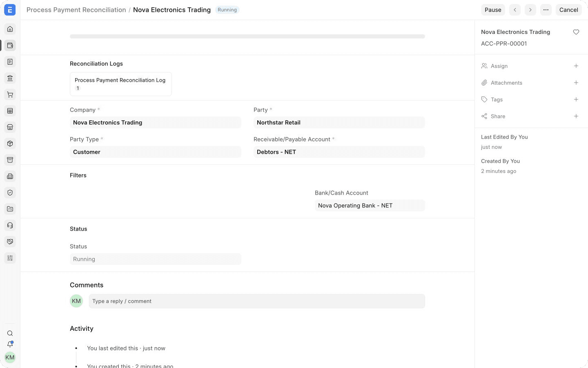
Task: Click the folder chart icon in the sidebar
Action: (10, 209)
